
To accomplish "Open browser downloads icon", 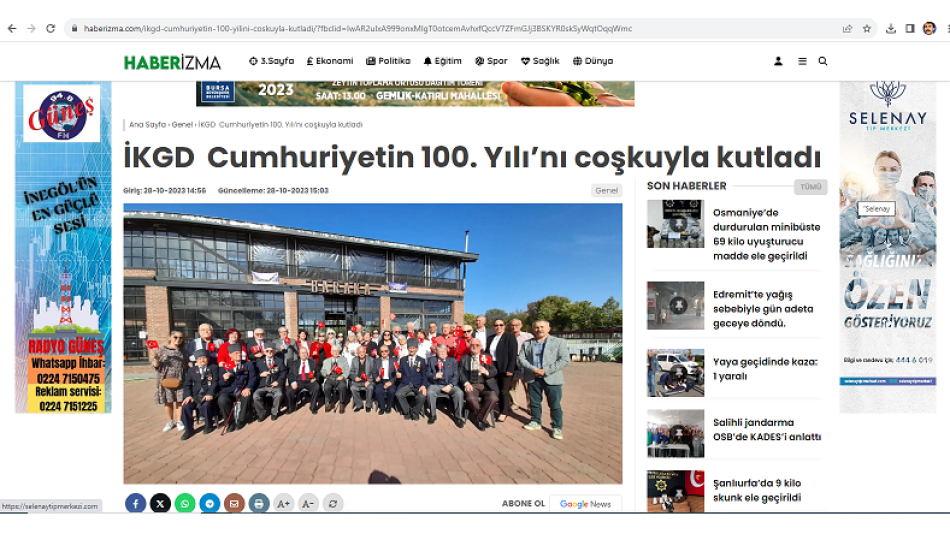I will tap(891, 28).
